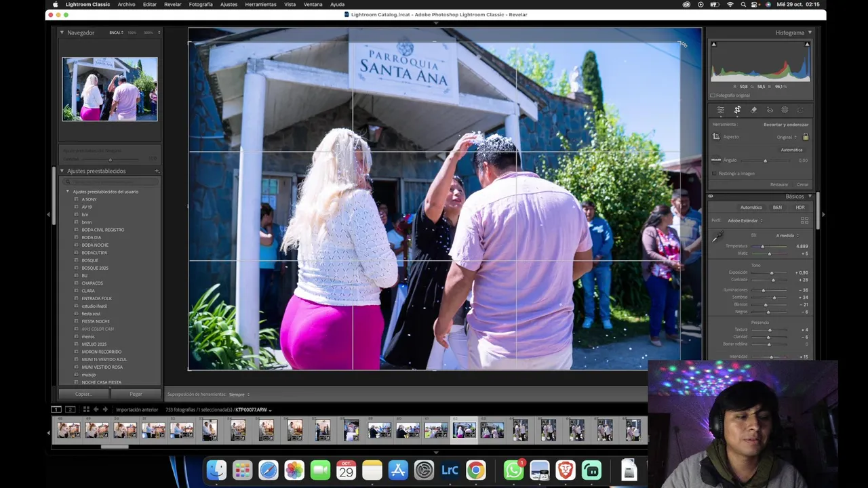Viewport: 868px width, 488px height.
Task: Select the highlighted filmstrip thumbnail 62
Action: 465,430
